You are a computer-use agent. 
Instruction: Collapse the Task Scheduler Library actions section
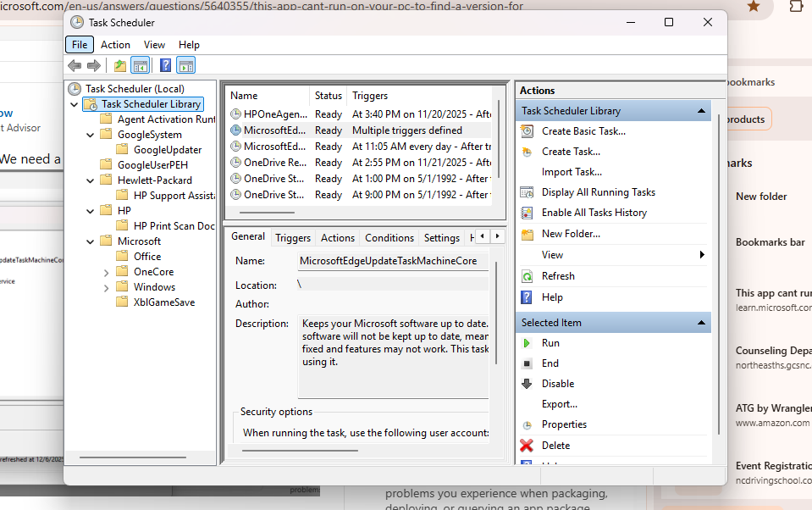point(701,111)
